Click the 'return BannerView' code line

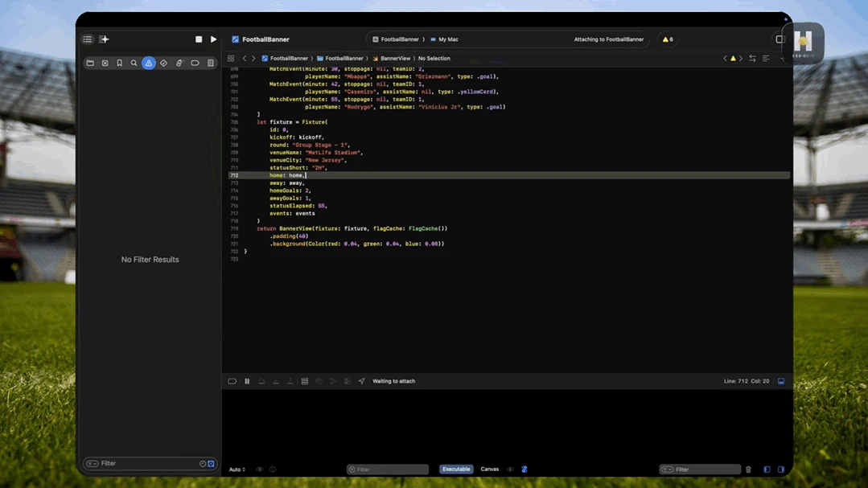click(x=352, y=228)
